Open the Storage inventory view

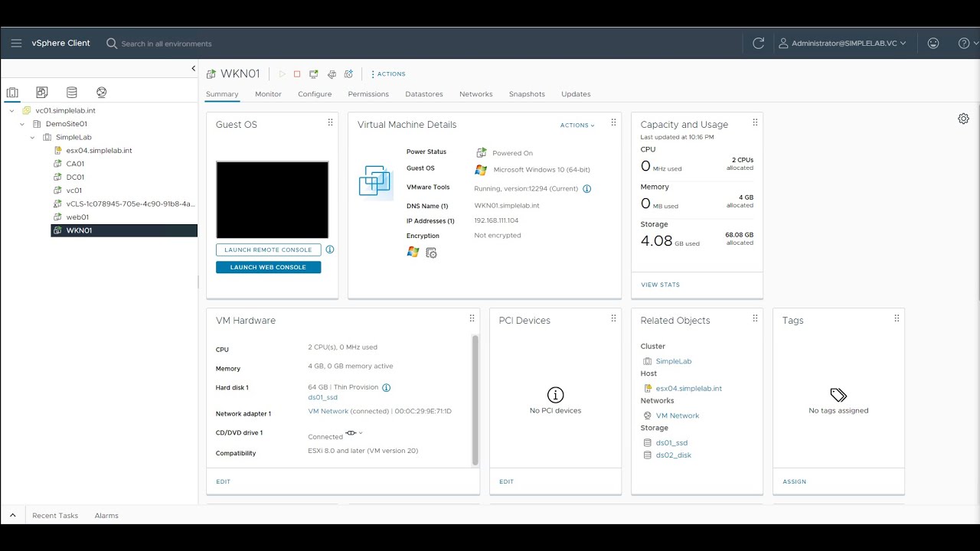[x=72, y=93]
